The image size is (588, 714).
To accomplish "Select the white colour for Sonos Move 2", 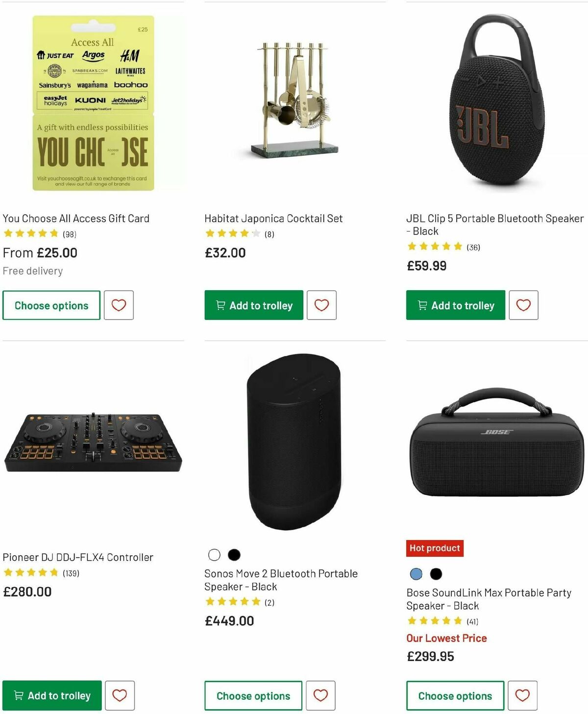I will (x=214, y=555).
